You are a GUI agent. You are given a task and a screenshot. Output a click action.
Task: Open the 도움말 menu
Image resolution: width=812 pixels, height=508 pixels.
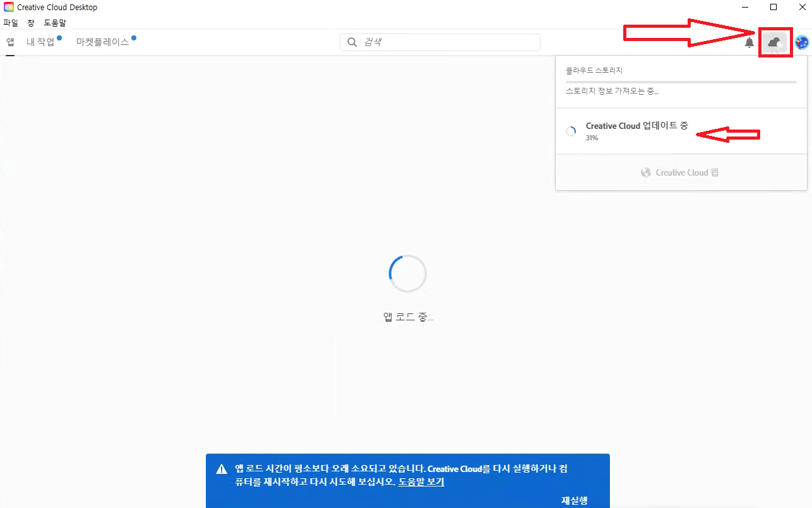pyautogui.click(x=55, y=22)
